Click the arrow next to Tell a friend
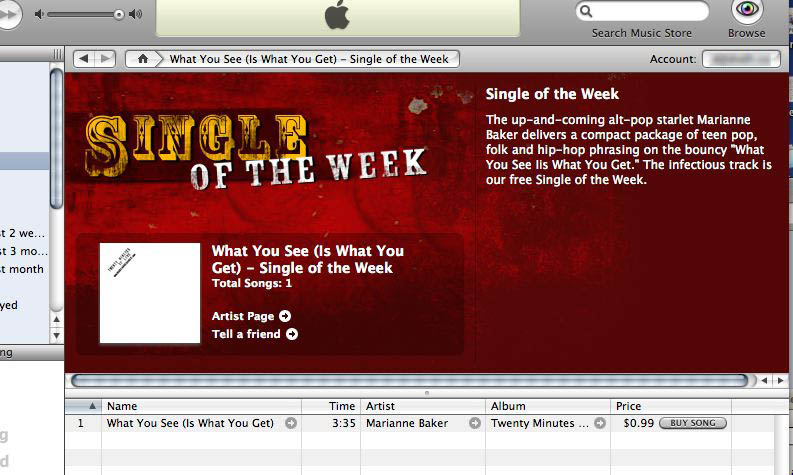 (x=292, y=334)
